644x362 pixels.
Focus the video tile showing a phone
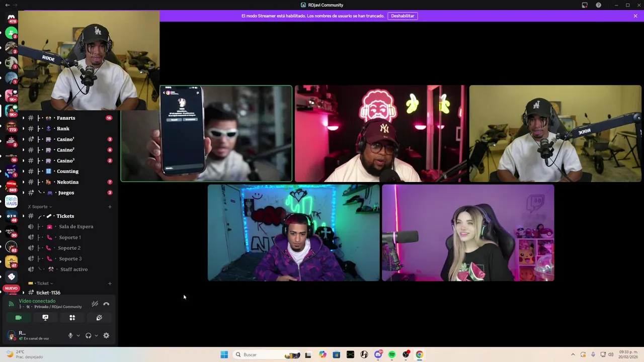(x=206, y=133)
